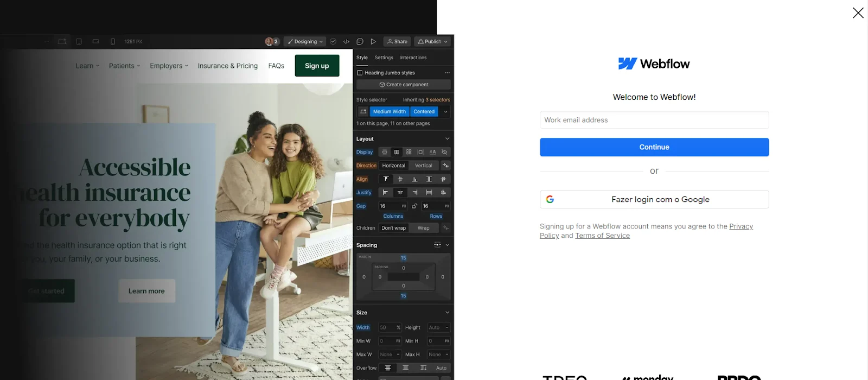Screen dimensions: 868x380
Task: Set direction to Horizontal
Action: [393, 166]
